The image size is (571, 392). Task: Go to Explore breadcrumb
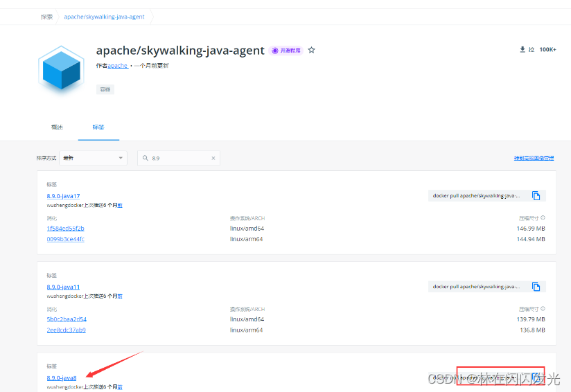[47, 17]
